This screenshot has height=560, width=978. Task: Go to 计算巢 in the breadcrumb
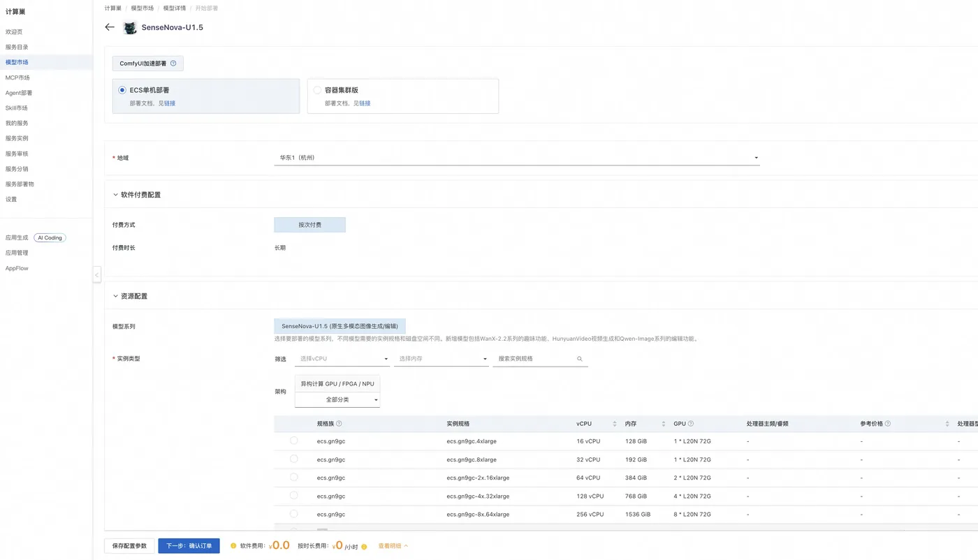tap(112, 8)
